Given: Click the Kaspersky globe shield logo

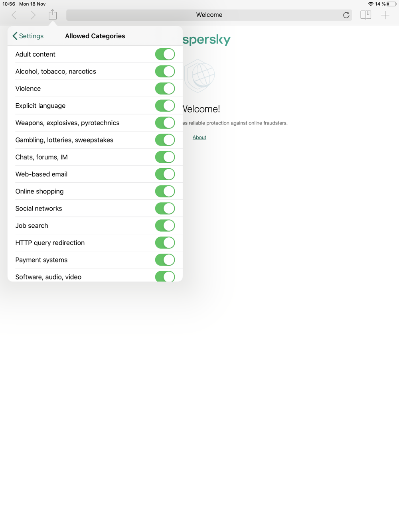Looking at the screenshot, I should (200, 75).
